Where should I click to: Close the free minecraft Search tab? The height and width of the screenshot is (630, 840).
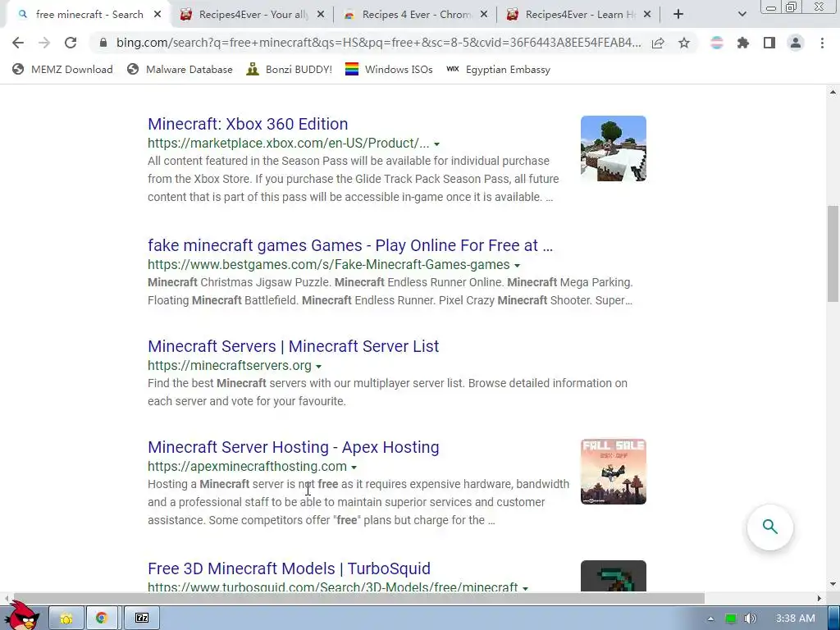pyautogui.click(x=157, y=15)
